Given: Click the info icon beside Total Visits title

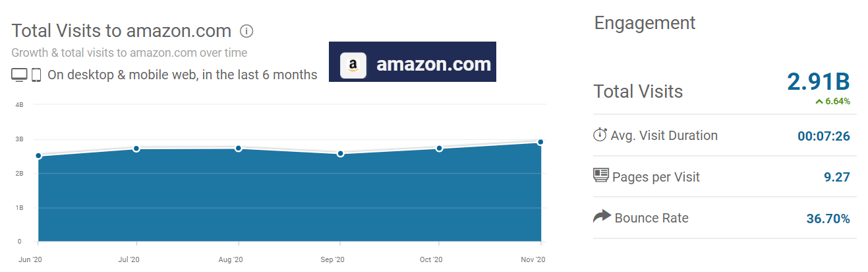Looking at the screenshot, I should 246,31.
